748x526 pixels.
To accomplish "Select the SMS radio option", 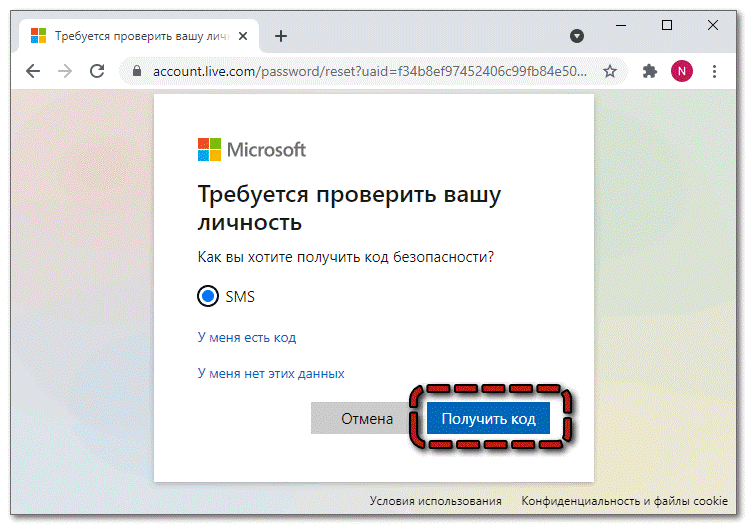I will click(208, 296).
